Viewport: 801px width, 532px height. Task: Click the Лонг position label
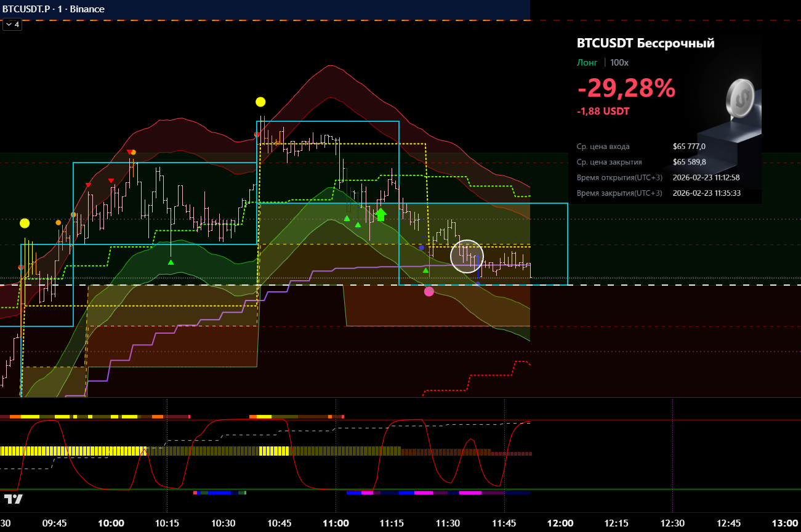coord(587,63)
